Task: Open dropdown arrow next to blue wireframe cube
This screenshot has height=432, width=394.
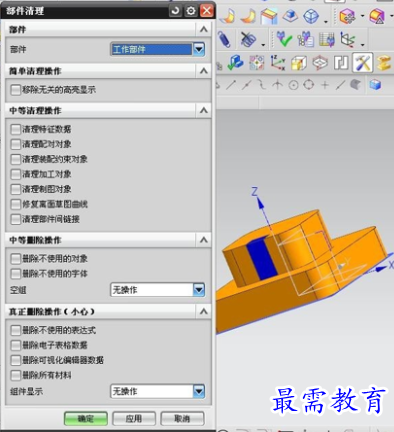Action: [326, 22]
